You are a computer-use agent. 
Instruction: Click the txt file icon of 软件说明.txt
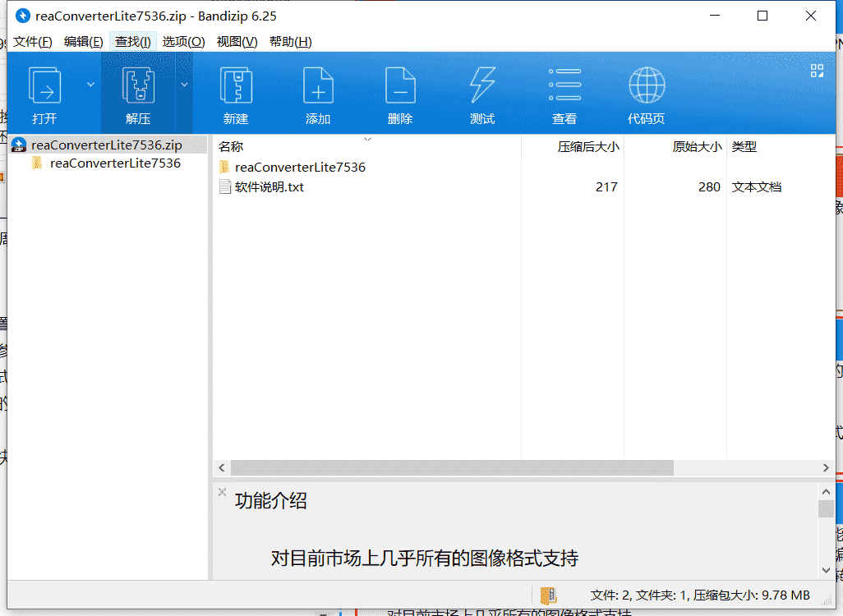pos(225,187)
